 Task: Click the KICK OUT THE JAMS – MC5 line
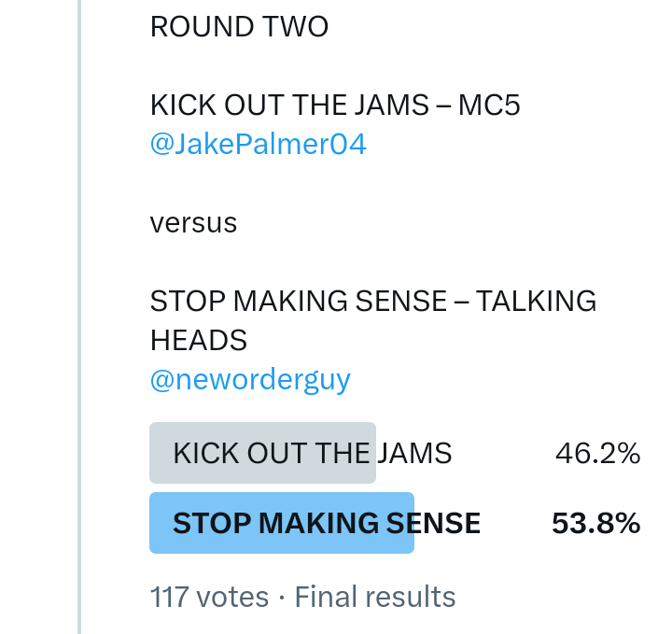pos(334,106)
